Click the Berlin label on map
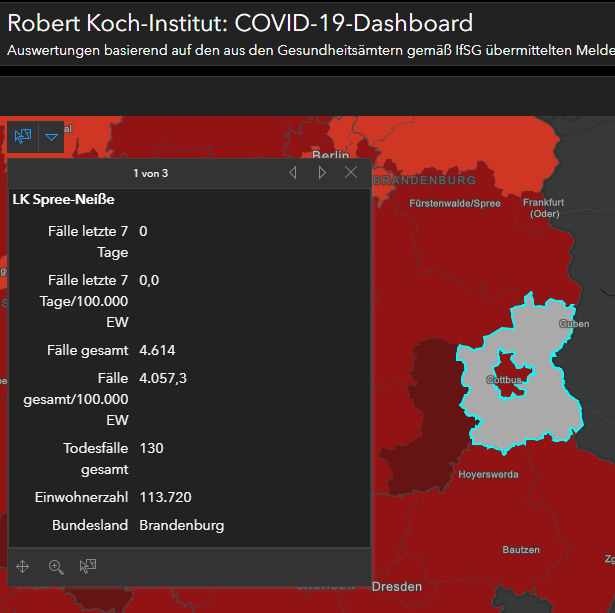Viewport: 615px width, 613px height. (x=330, y=156)
